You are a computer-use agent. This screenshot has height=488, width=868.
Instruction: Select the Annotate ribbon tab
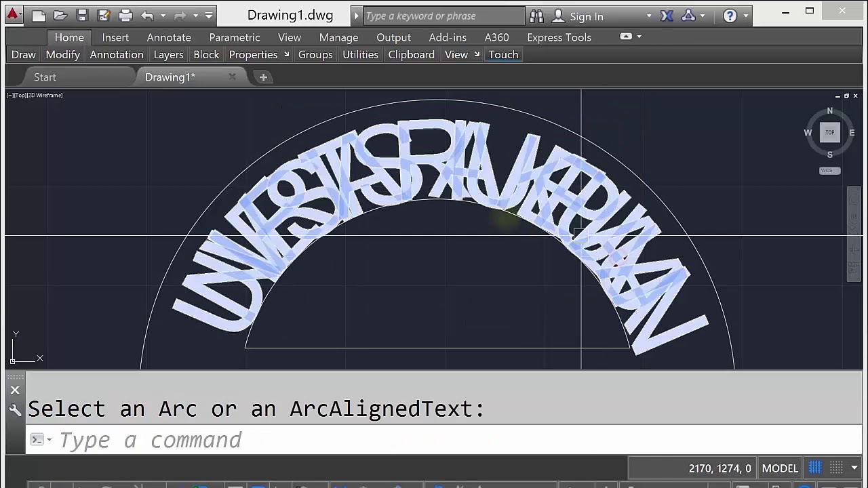(169, 37)
